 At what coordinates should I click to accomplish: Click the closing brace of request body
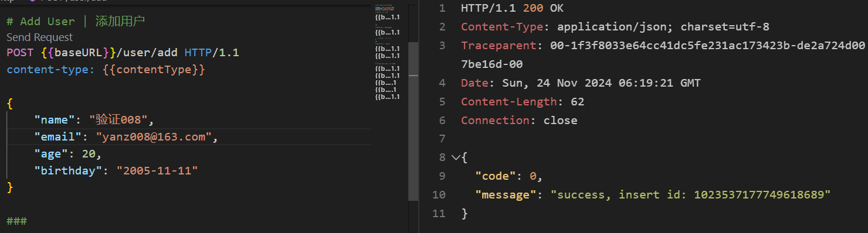9,187
